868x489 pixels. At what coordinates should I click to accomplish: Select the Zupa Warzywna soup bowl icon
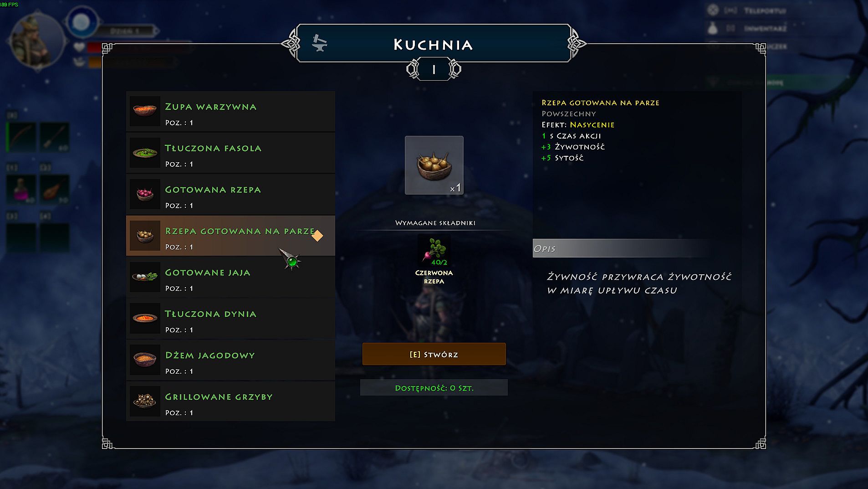[x=145, y=111]
